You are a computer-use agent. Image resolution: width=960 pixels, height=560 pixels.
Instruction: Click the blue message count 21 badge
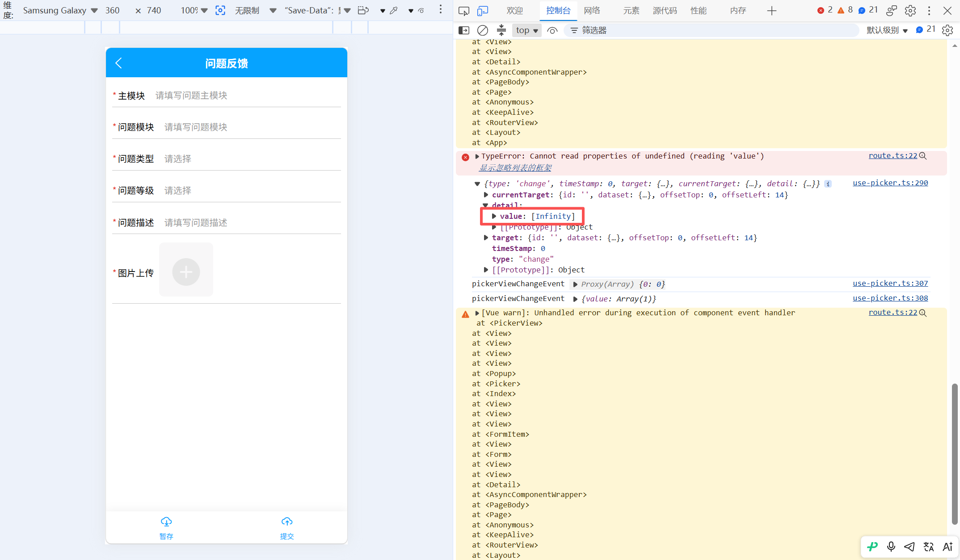[x=868, y=10]
